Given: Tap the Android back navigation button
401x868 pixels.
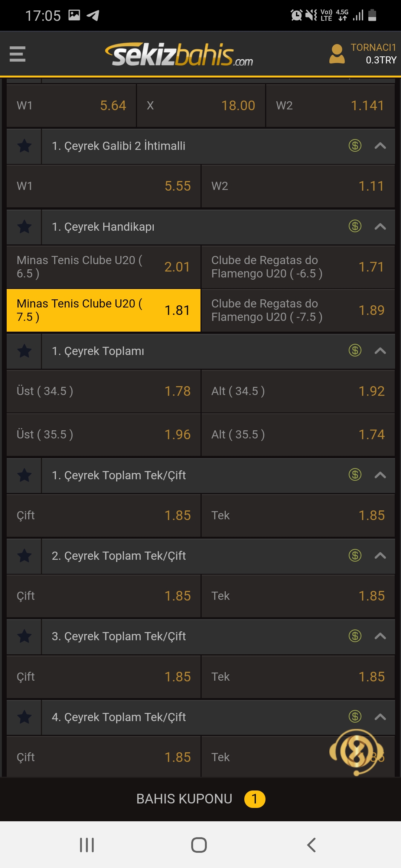Looking at the screenshot, I should pyautogui.click(x=312, y=845).
